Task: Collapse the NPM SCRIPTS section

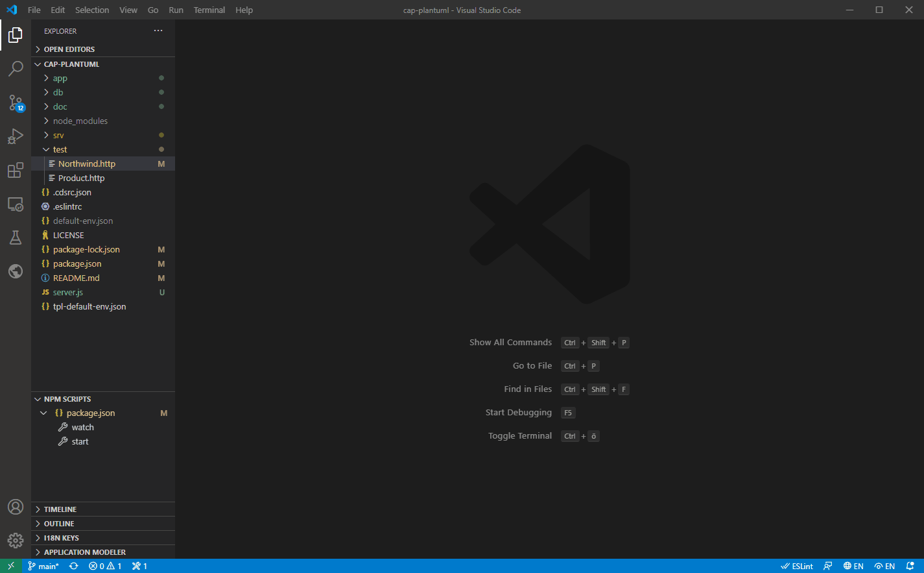Action: point(103,399)
